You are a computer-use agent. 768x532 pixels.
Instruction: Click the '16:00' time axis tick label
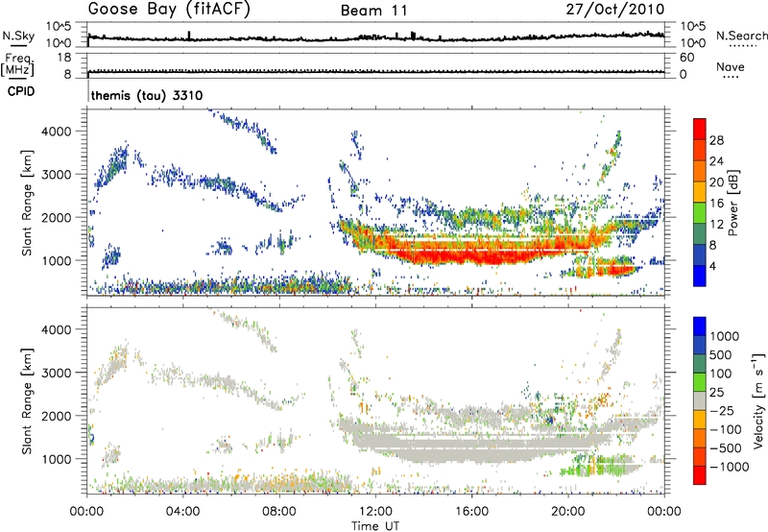coord(471,512)
